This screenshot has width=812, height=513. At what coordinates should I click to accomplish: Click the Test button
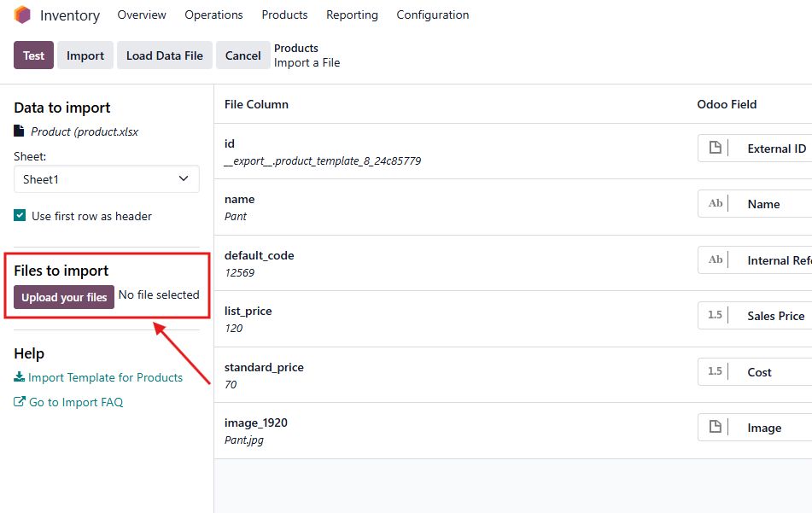click(x=33, y=55)
